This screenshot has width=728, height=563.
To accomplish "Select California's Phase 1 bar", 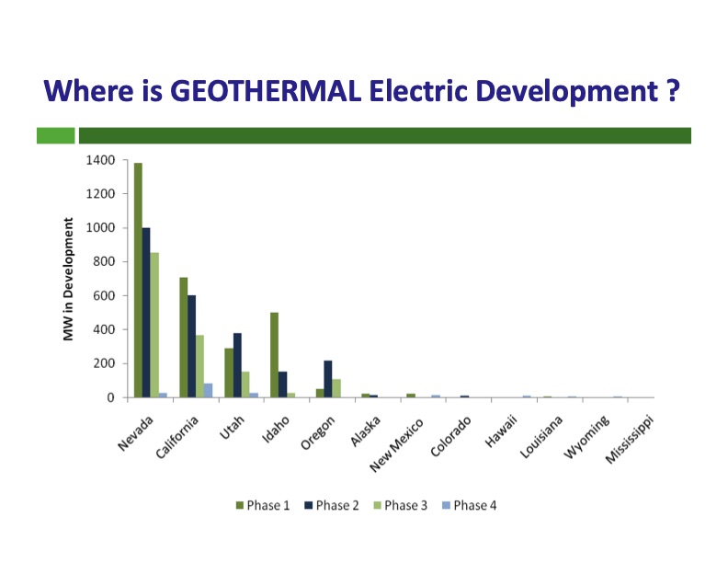I will tap(184, 338).
